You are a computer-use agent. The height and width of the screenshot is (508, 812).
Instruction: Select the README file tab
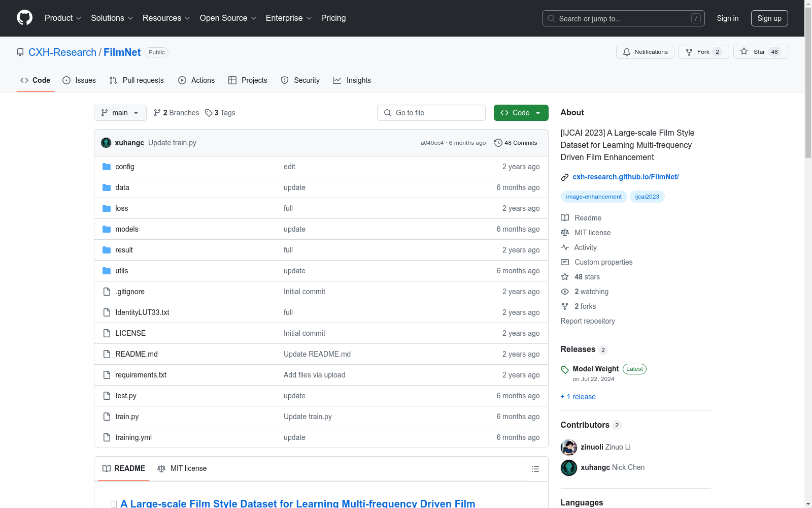(x=124, y=468)
